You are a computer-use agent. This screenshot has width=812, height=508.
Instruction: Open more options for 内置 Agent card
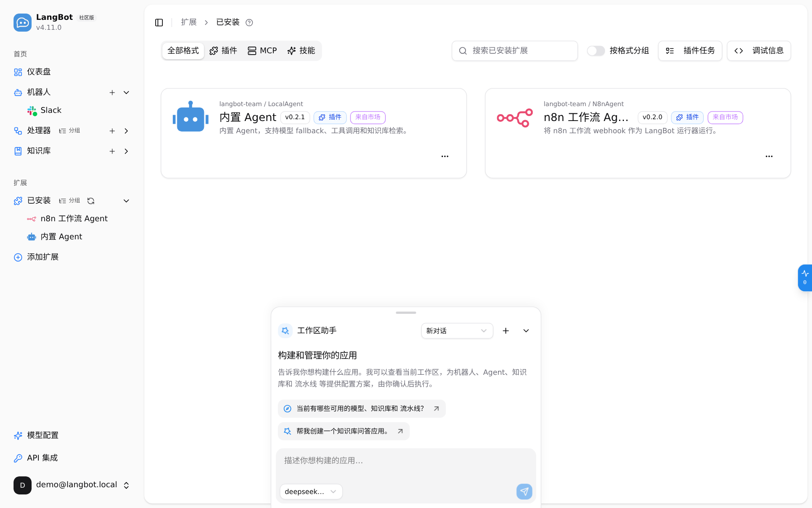(x=445, y=156)
